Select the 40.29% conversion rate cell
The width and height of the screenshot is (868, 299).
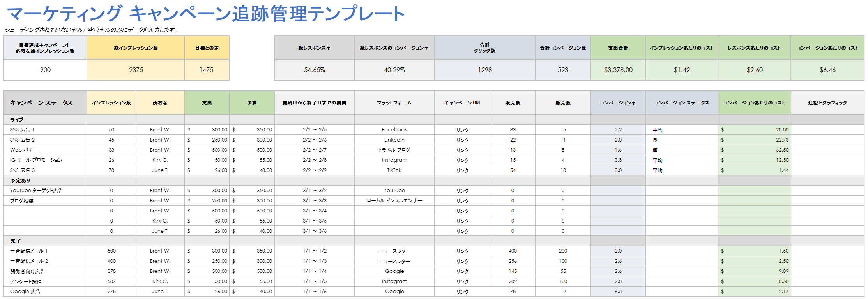point(394,70)
